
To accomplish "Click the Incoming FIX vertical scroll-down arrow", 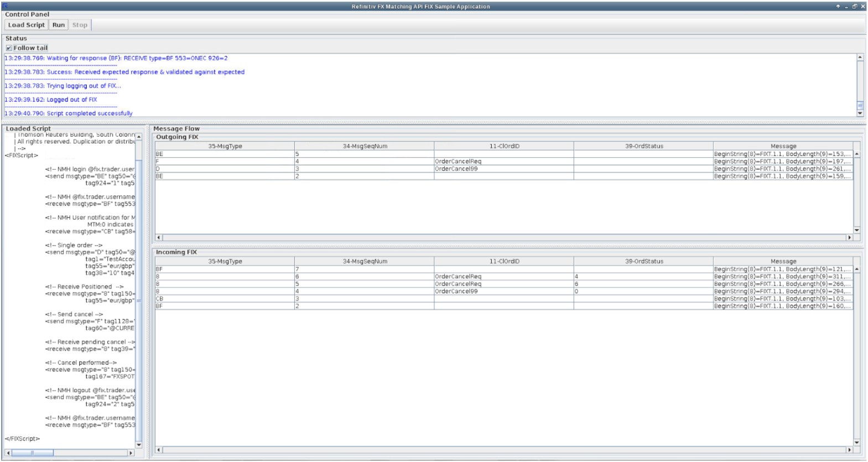I will tap(857, 443).
